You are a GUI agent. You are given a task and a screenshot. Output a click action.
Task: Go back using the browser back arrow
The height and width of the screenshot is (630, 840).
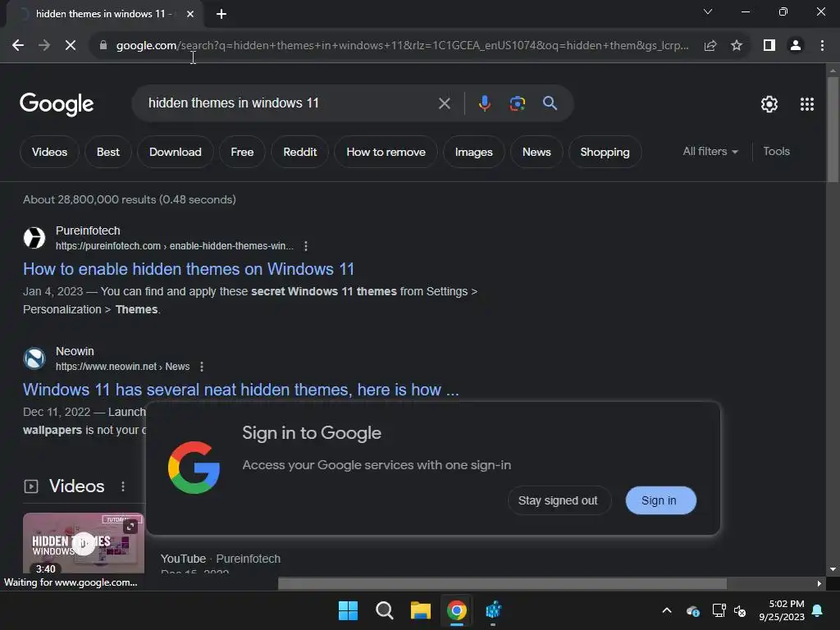coord(18,46)
